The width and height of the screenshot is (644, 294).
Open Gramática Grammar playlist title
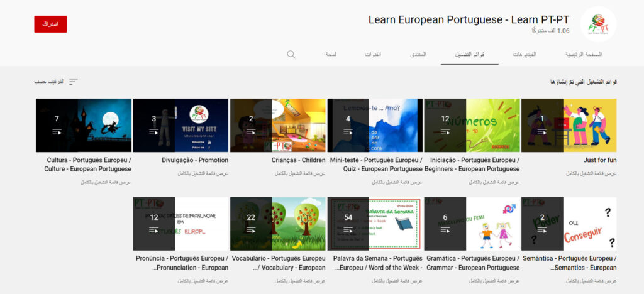coord(473,263)
